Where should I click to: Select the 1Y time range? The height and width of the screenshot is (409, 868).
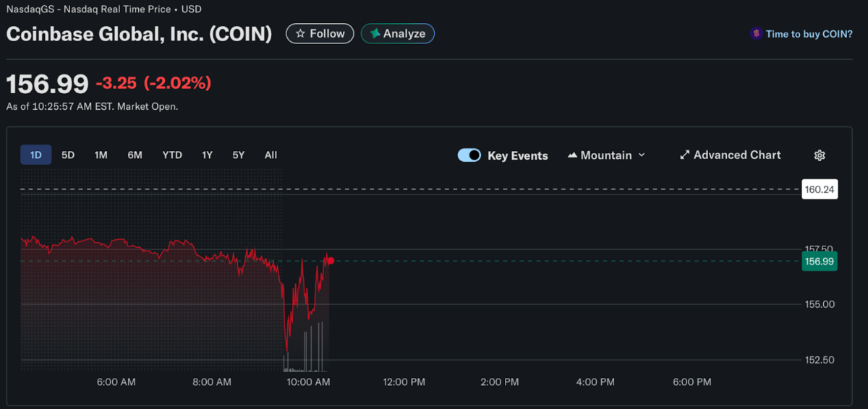coord(208,155)
